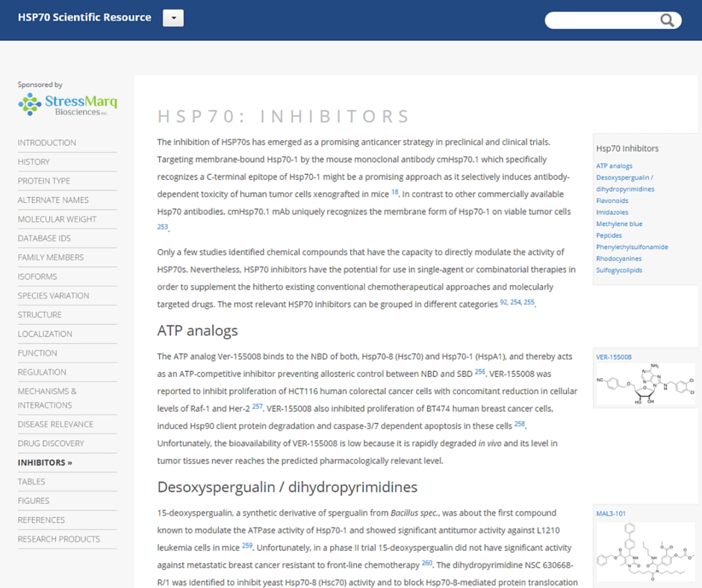Open the MAL3-101 compound link
Image resolution: width=702 pixels, height=588 pixels.
pos(611,513)
